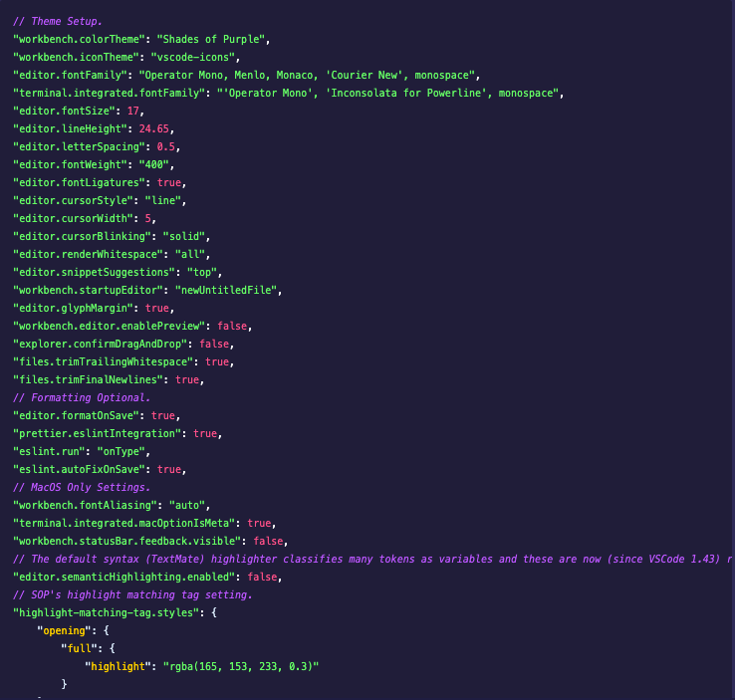The height and width of the screenshot is (700, 735).
Task: Click the "editor.snippetSuggestions" key
Action: [x=94, y=272]
